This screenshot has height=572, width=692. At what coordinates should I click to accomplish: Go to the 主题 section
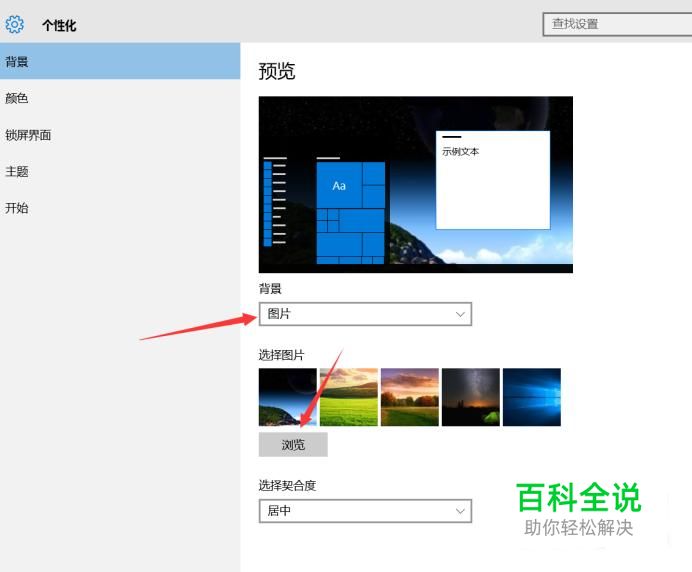click(120, 171)
